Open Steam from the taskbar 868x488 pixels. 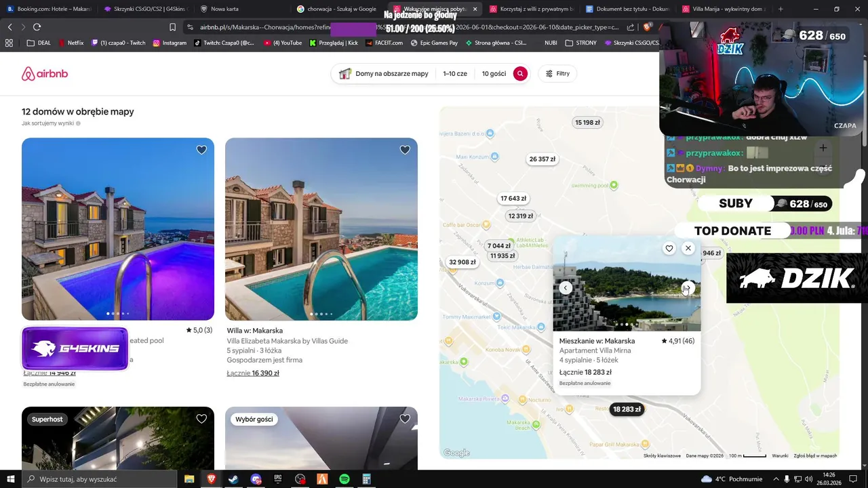pyautogui.click(x=233, y=479)
